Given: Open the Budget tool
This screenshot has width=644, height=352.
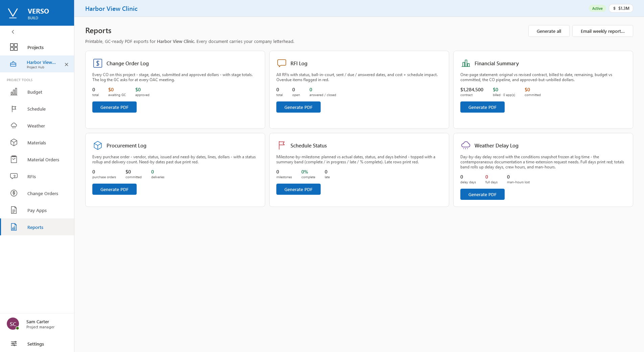Looking at the screenshot, I should pyautogui.click(x=37, y=92).
